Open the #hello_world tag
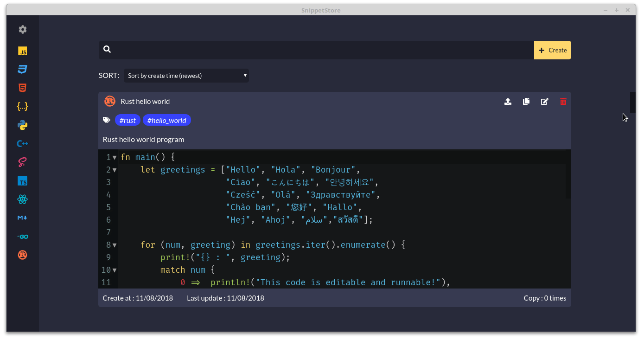 (x=167, y=120)
